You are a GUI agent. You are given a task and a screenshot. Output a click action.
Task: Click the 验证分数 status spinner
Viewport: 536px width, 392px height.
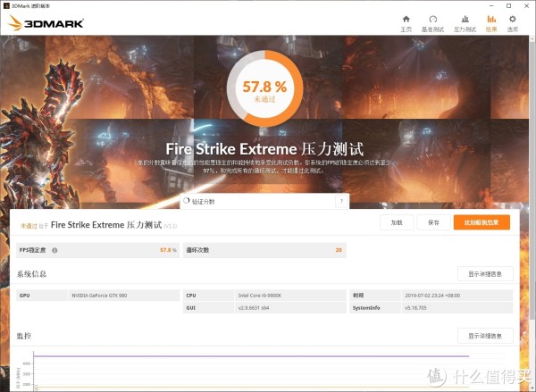pos(187,201)
